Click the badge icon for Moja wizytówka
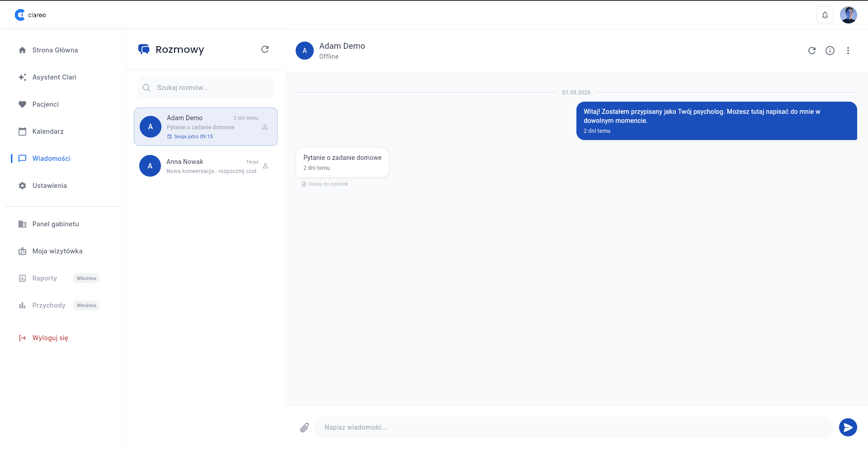The height and width of the screenshot is (449, 868). pyautogui.click(x=22, y=251)
